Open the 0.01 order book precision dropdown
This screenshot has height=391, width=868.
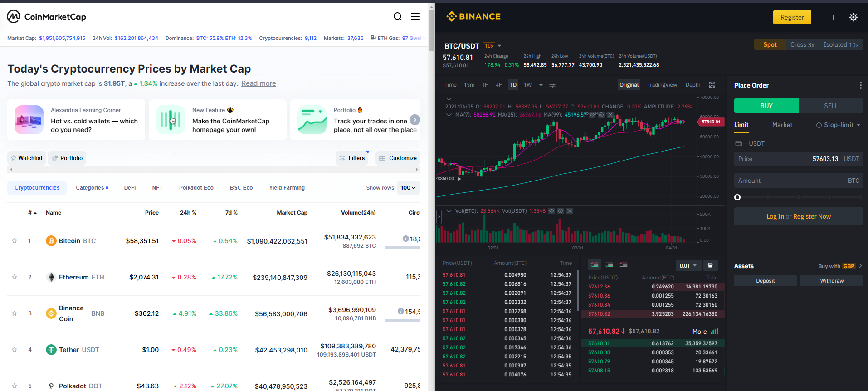coord(688,265)
